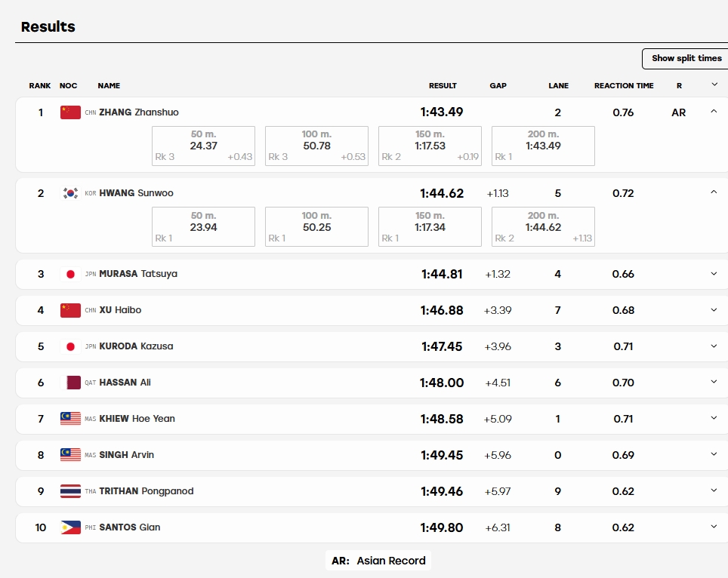Select the RESULT column header
The width and height of the screenshot is (728, 578).
tap(443, 86)
